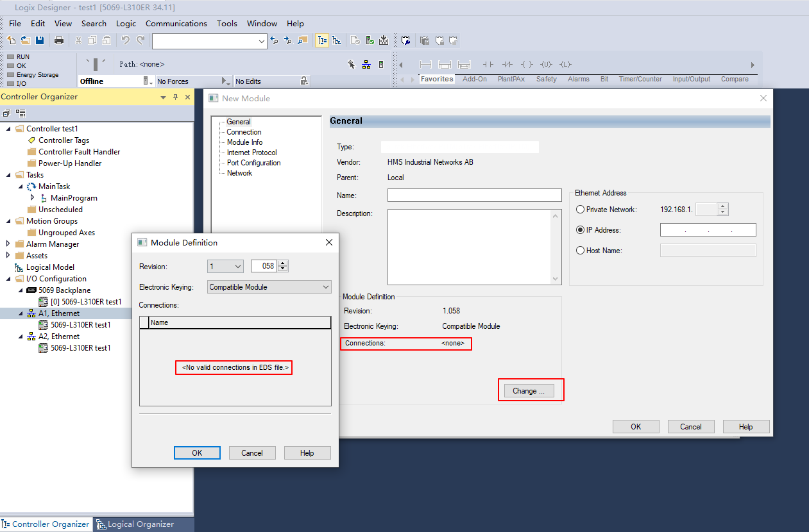Open the Communications menu
Viewport: 809px width, 532px height.
point(176,24)
